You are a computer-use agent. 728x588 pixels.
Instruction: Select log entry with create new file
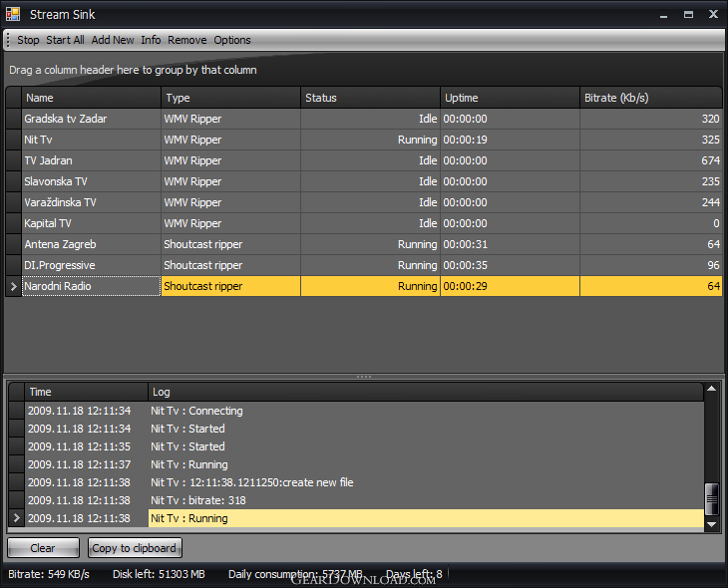(x=356, y=482)
